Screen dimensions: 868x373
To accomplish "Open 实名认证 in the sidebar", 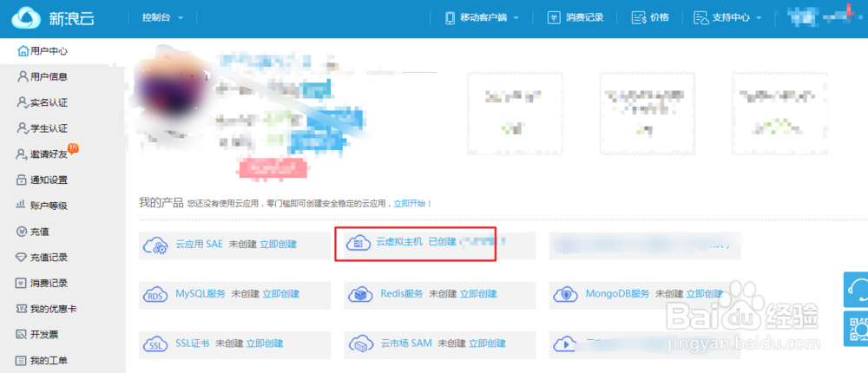I will [x=49, y=102].
